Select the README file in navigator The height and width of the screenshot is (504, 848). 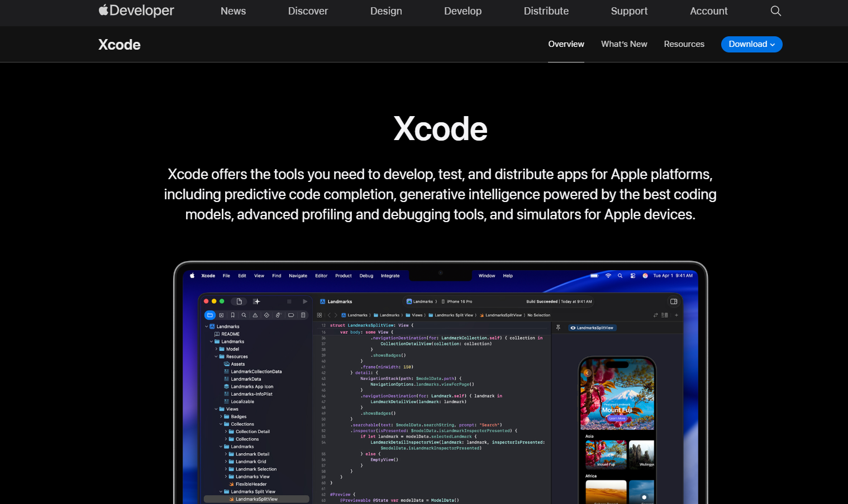click(227, 334)
